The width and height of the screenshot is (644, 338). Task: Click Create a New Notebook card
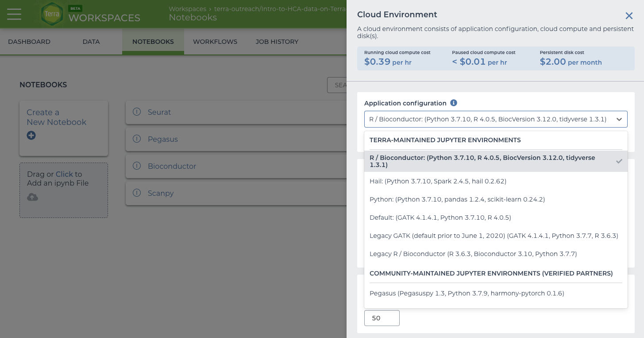click(64, 128)
